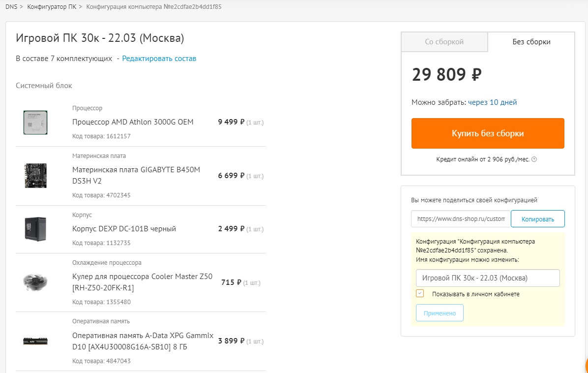Go to DNS breadcrumb link
The image size is (588, 373).
pos(11,7)
